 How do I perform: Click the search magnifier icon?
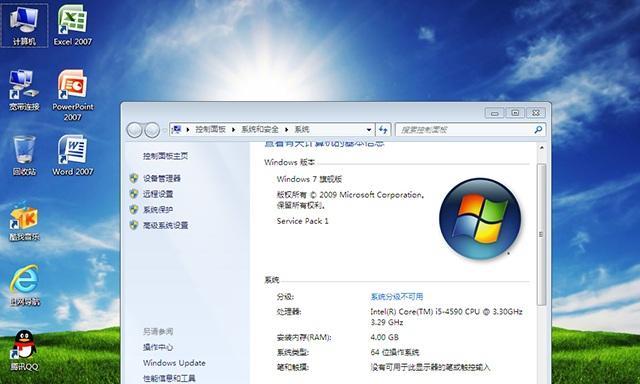click(x=538, y=130)
